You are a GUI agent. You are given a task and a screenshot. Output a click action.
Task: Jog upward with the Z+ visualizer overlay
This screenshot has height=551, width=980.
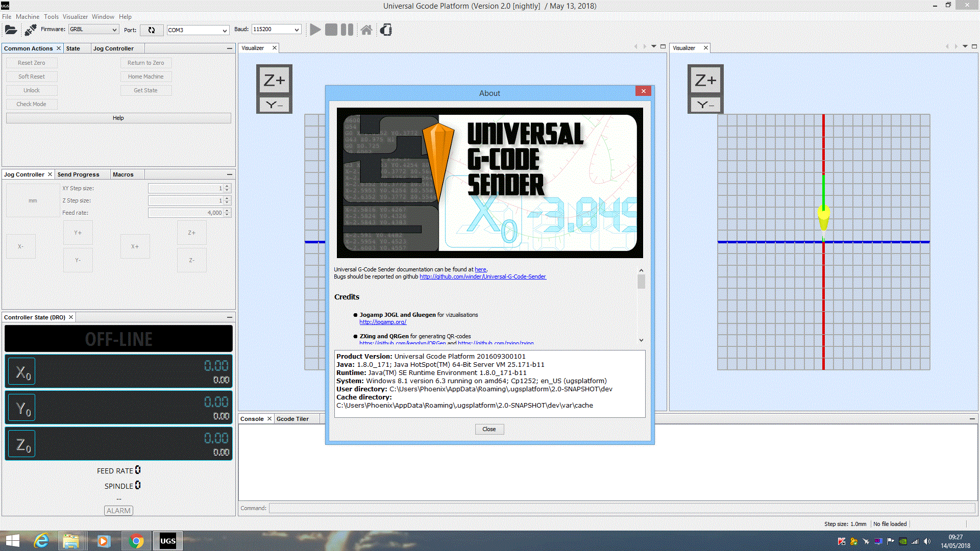pos(274,79)
